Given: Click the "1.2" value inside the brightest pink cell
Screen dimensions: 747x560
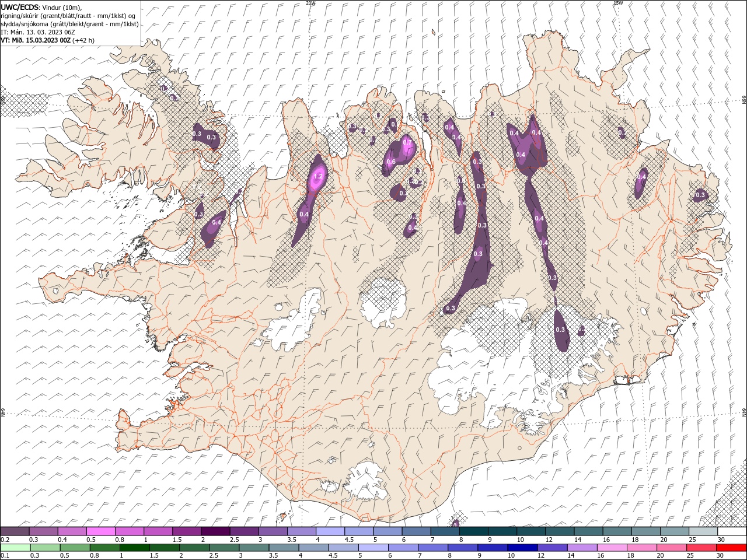Looking at the screenshot, I should click(318, 176).
